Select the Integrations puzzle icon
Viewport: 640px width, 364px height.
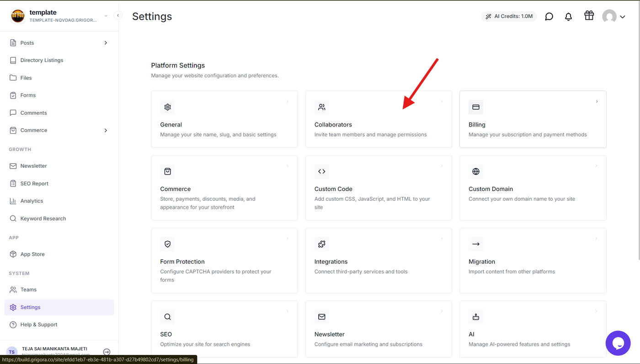(322, 244)
